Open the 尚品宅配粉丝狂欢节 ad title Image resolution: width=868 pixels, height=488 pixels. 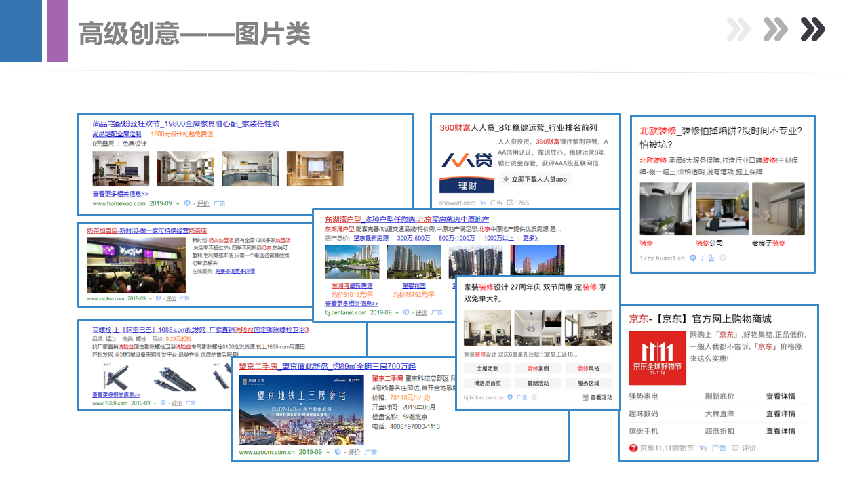[x=186, y=123]
